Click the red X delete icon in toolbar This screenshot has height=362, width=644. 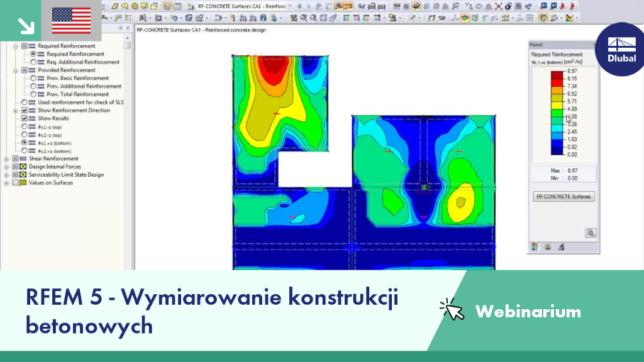click(x=498, y=6)
